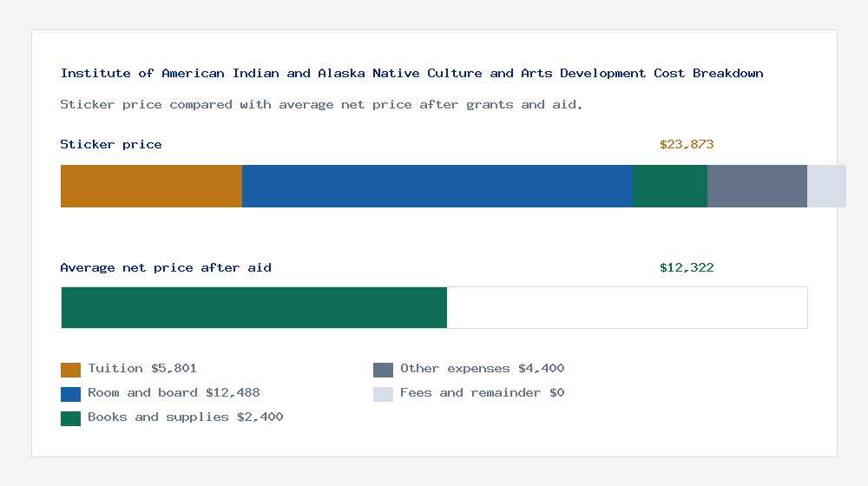Image resolution: width=868 pixels, height=486 pixels.
Task: Click the Room and board blue legend swatch
Action: [71, 394]
